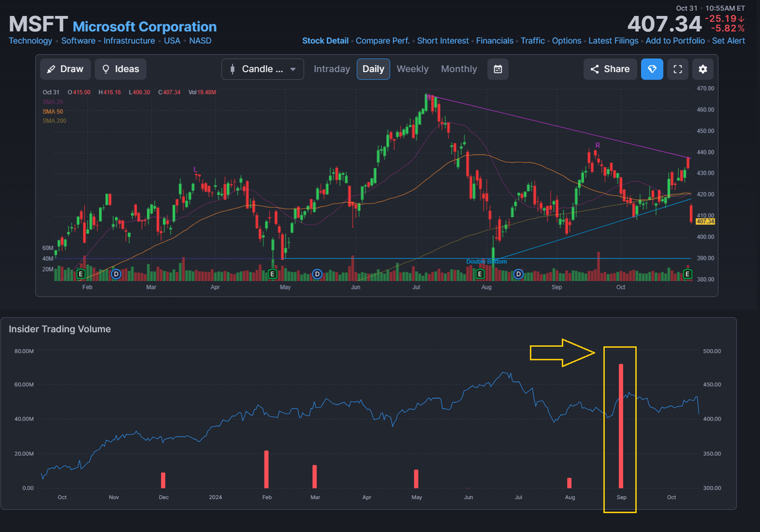
Task: Click the MSFT ticker symbol heading
Action: coord(38,24)
